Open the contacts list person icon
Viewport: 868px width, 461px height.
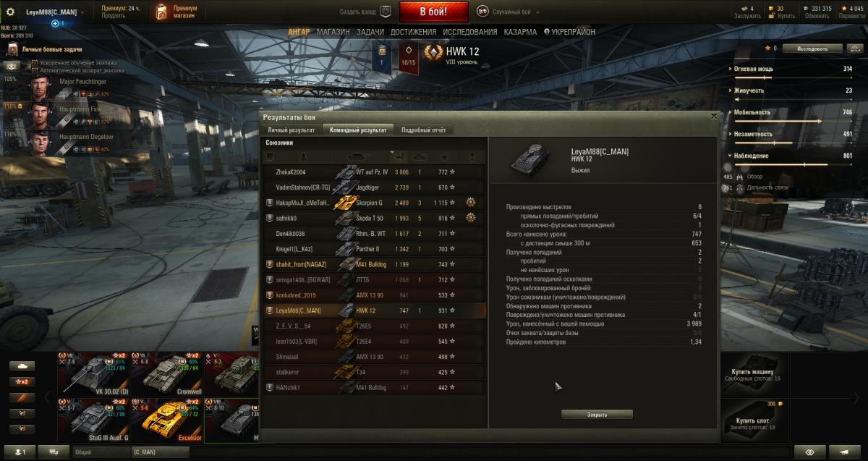[20, 452]
